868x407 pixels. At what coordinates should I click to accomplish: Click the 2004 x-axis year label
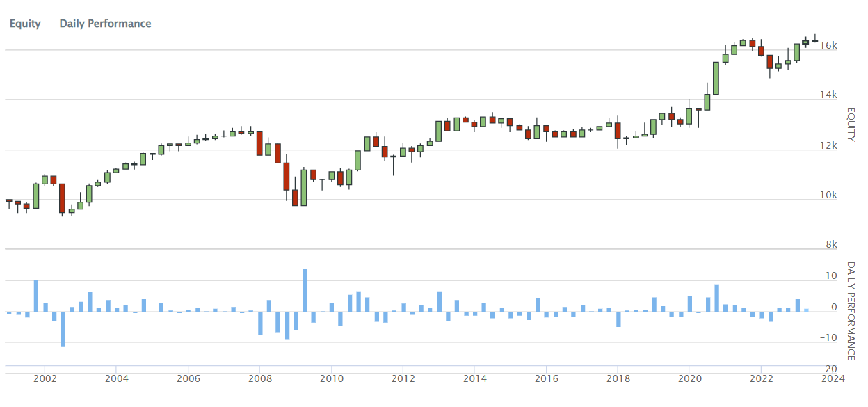click(117, 379)
